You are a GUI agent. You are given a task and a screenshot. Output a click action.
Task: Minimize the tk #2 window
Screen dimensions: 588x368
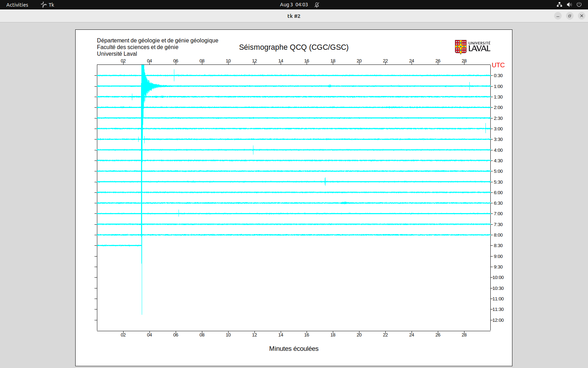(558, 16)
